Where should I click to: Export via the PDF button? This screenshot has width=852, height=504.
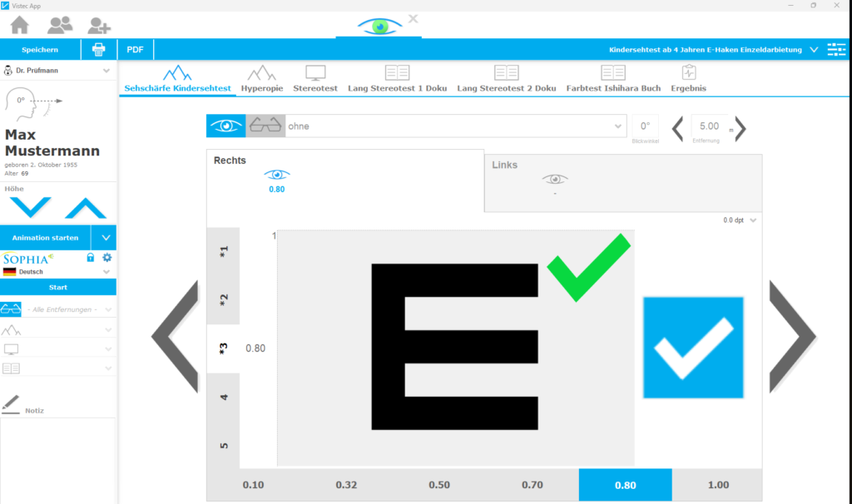click(136, 49)
